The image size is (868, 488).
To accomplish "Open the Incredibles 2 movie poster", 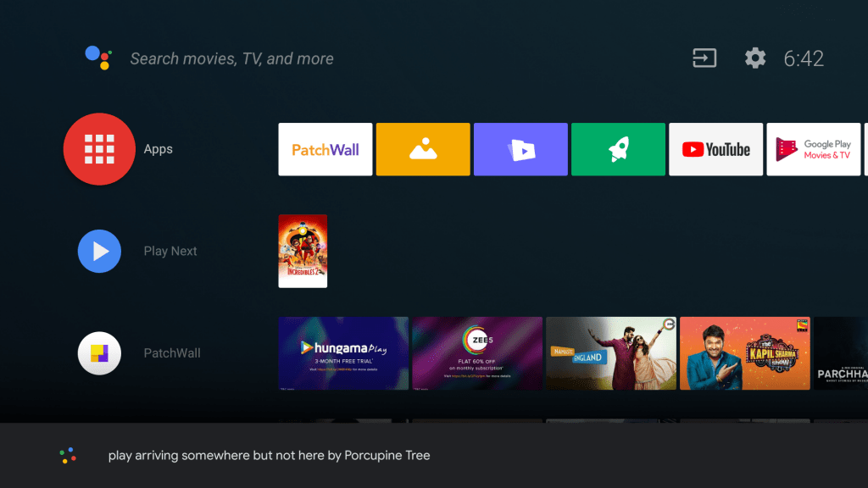I will click(x=303, y=251).
